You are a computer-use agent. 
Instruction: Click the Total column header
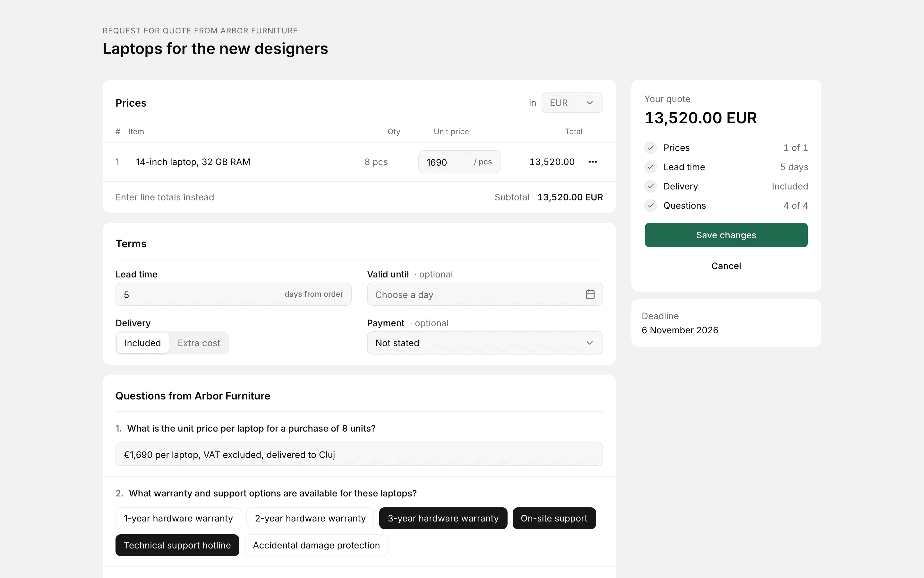point(574,132)
